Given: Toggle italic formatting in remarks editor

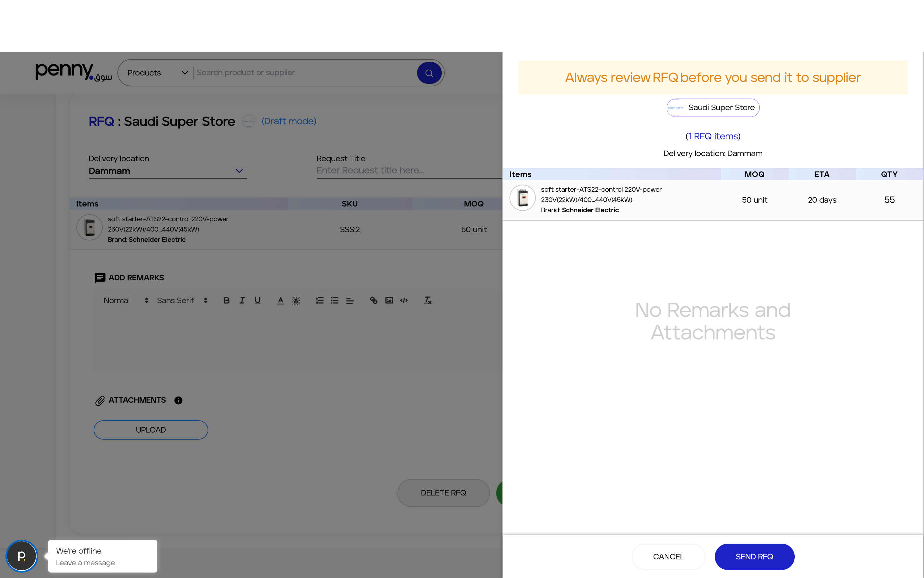Looking at the screenshot, I should click(242, 301).
